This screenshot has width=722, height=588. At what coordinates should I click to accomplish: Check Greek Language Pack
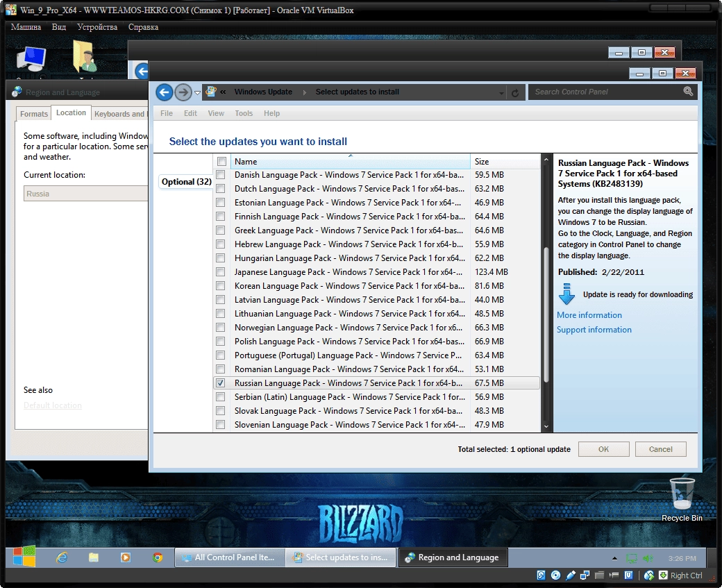(221, 230)
